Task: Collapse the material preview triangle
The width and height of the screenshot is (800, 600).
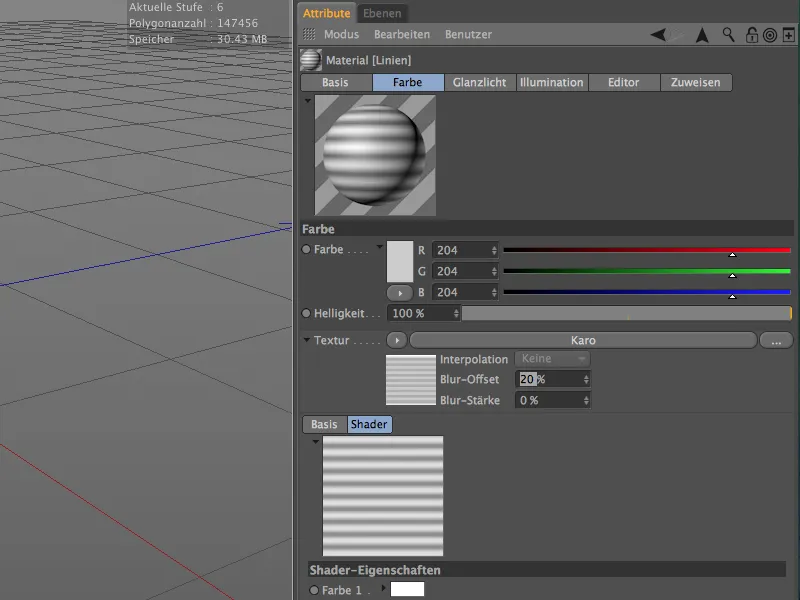Action: tap(308, 101)
